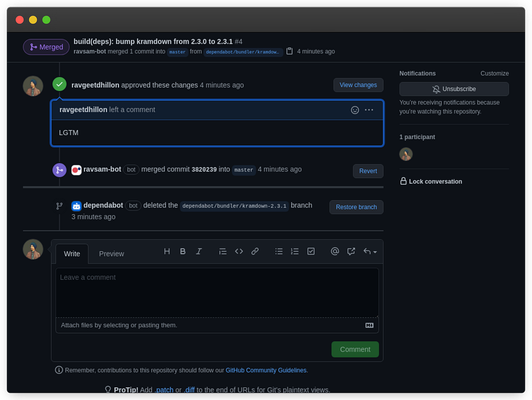
Task: Revert the merged pull request
Action: click(368, 171)
